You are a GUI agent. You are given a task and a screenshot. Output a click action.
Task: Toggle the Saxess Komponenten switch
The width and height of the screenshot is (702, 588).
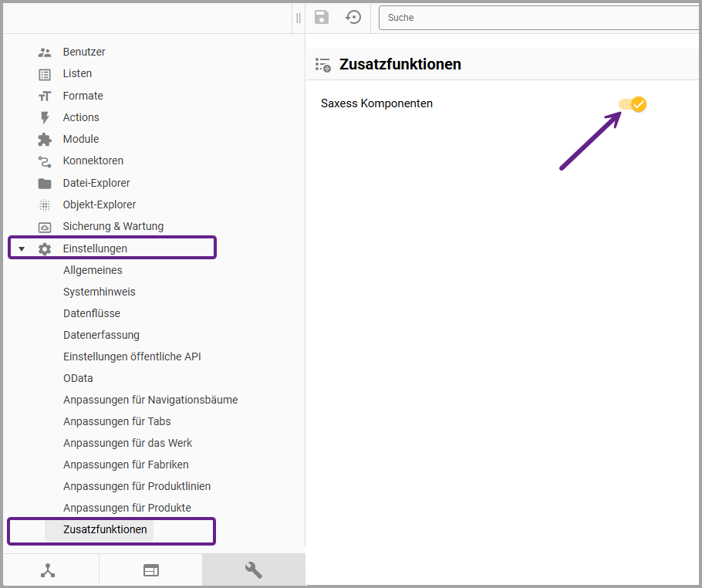pyautogui.click(x=633, y=104)
